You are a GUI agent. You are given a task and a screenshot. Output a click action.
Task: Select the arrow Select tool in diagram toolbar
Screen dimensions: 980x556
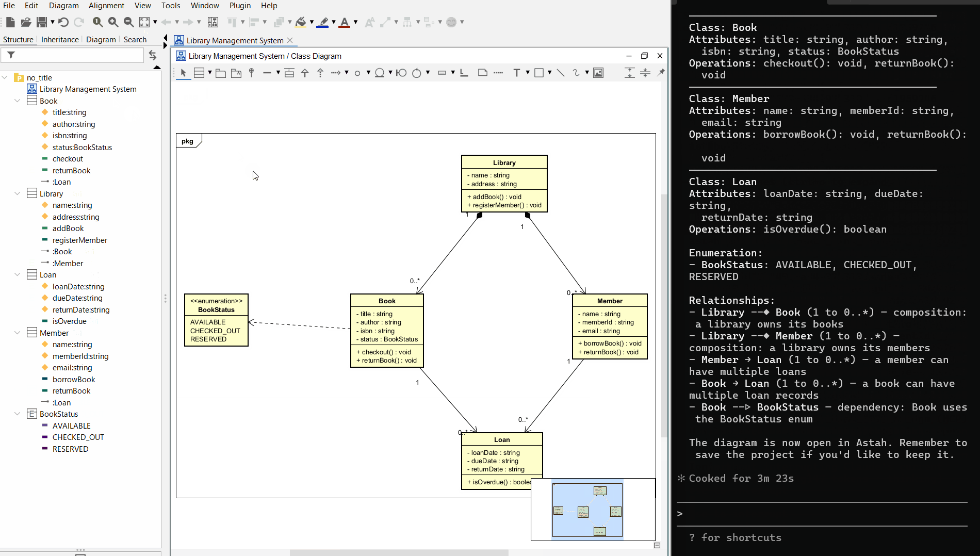(x=183, y=73)
